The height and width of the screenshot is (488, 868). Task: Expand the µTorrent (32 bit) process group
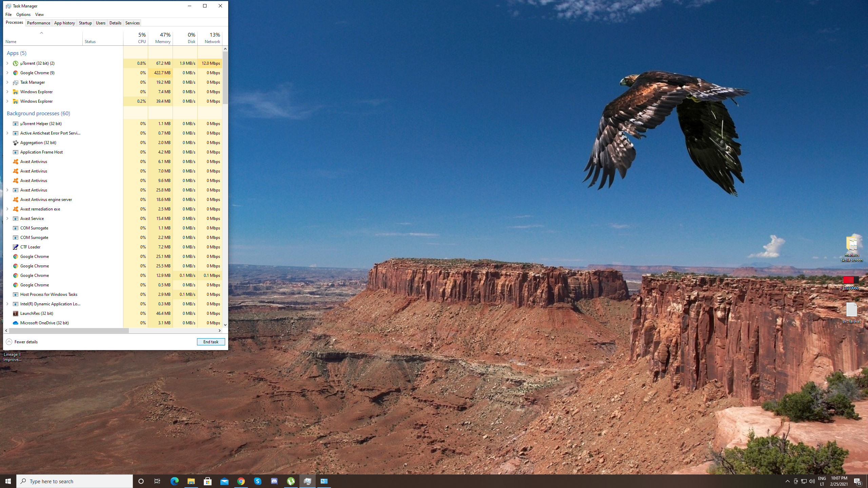[x=7, y=63]
